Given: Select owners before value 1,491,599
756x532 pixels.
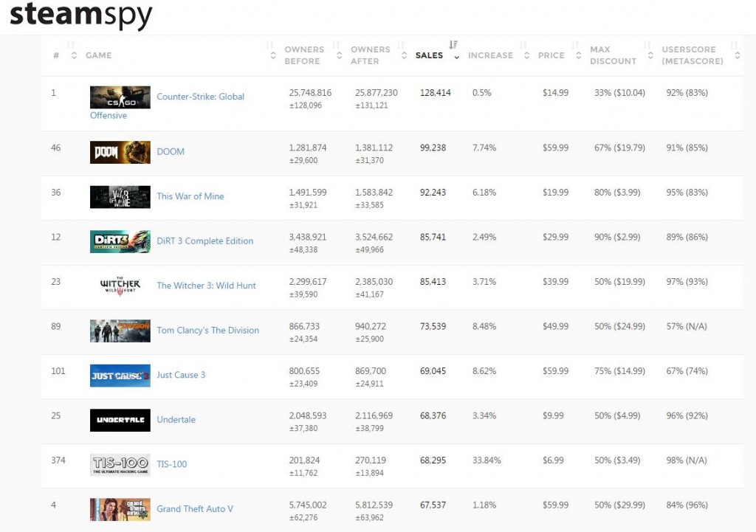Looking at the screenshot, I should (308, 193).
